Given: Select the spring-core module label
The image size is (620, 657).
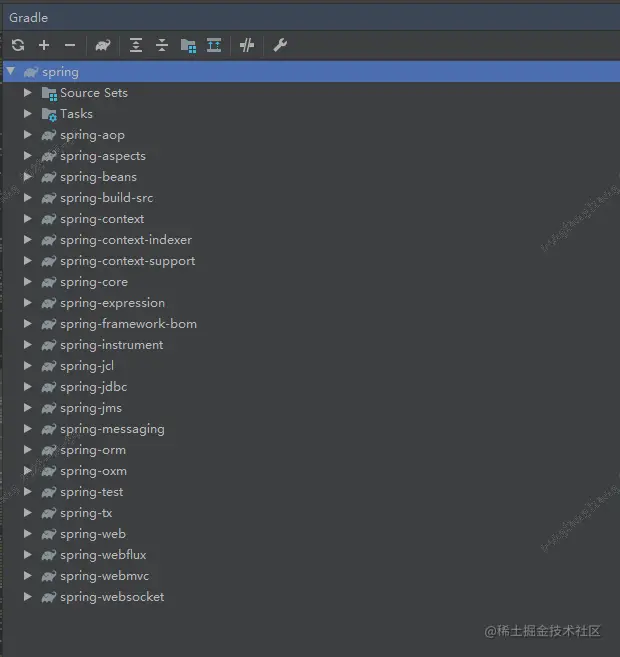Looking at the screenshot, I should click(x=94, y=282).
